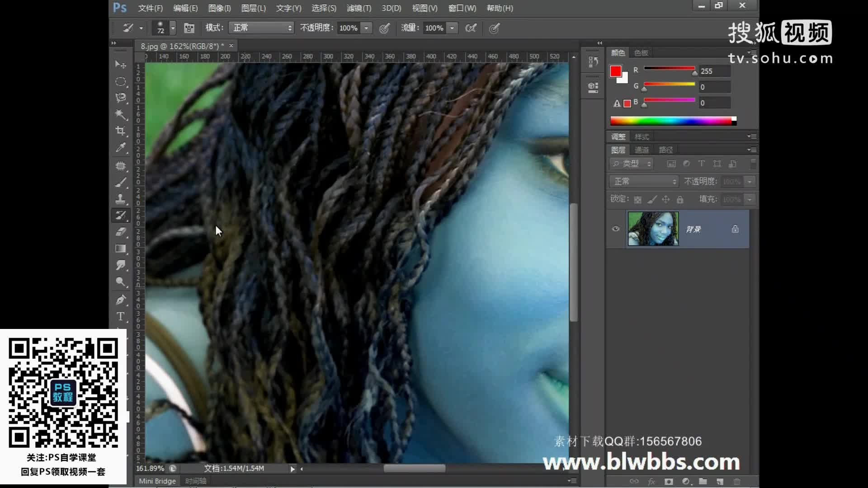This screenshot has width=868, height=488.
Task: Toggle adjustment layer filter
Action: coord(686,164)
